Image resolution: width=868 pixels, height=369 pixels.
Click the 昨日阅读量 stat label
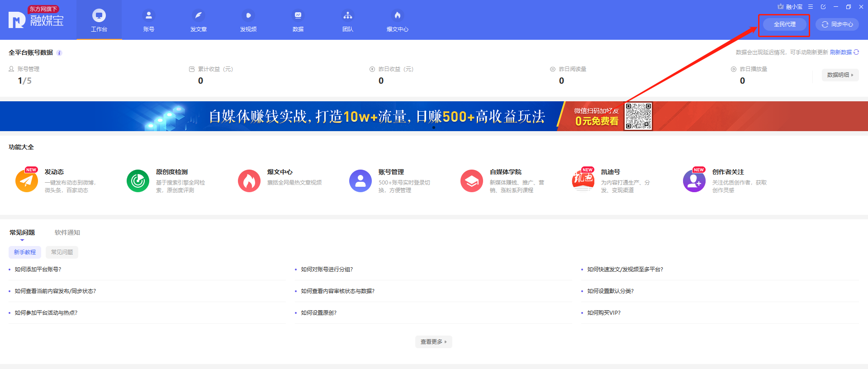[x=573, y=69]
